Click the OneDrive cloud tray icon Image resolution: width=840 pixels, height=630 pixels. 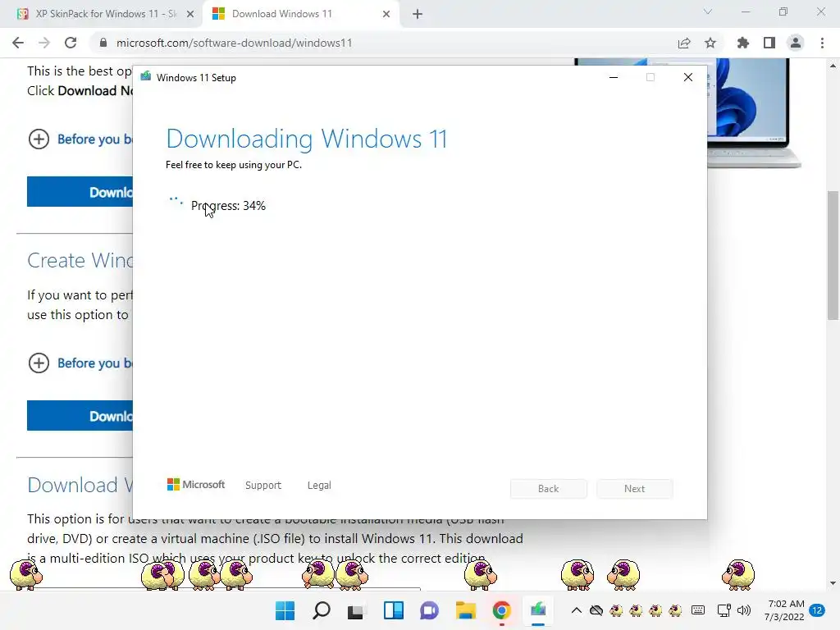tap(596, 610)
